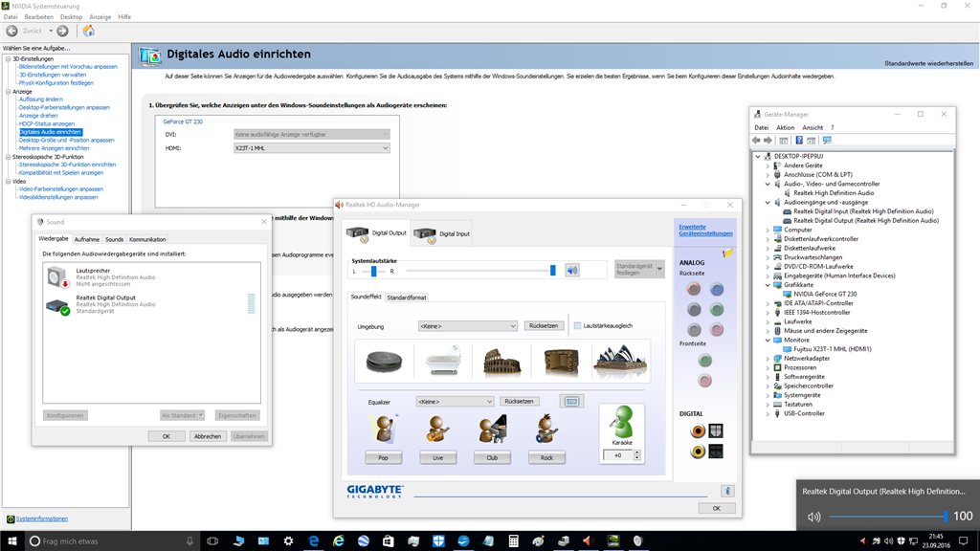Select the opera house environment effect icon
The width and height of the screenshot is (980, 551).
tap(620, 361)
